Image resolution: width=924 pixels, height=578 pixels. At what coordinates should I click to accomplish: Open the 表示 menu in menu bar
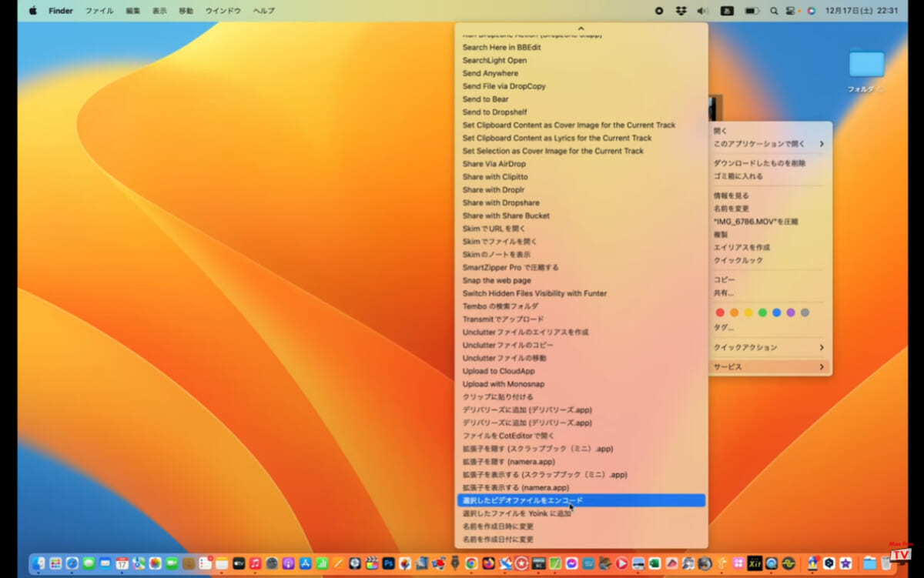[x=159, y=11]
